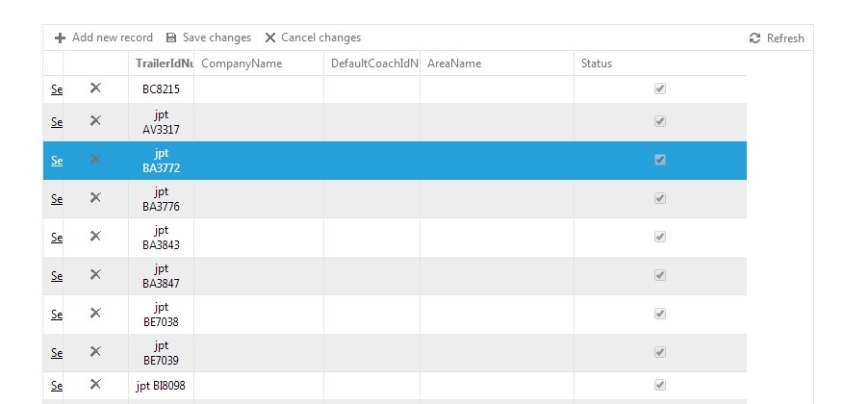Screen dimensions: 868x404
Task: Delete the BC8215 row using its X icon
Action: click(95, 88)
